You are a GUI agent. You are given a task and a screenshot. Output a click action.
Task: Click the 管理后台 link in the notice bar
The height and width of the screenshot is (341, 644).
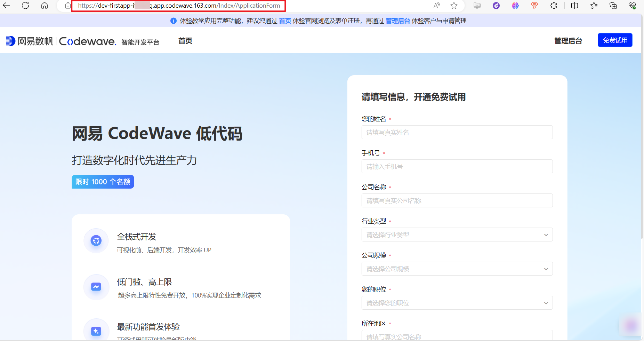pyautogui.click(x=398, y=21)
